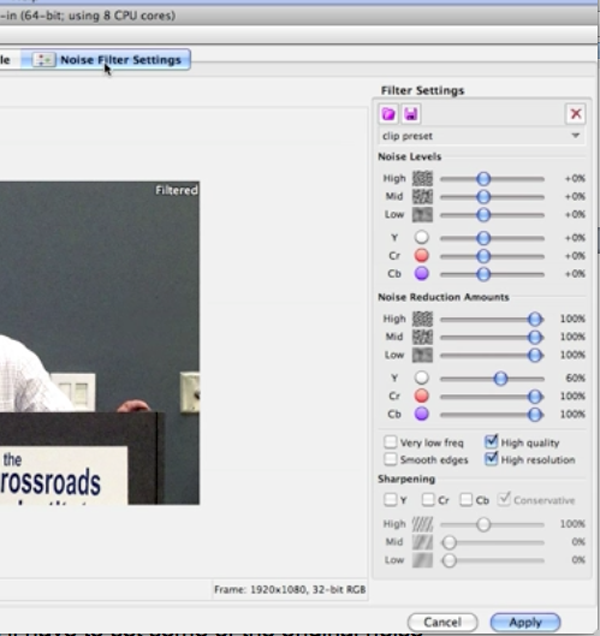Click the Noise Reduction Amounts Mid frequency icon

[422, 337]
